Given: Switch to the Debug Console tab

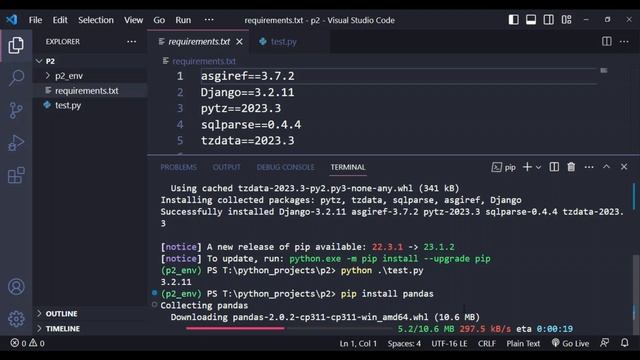Looking at the screenshot, I should 286,167.
